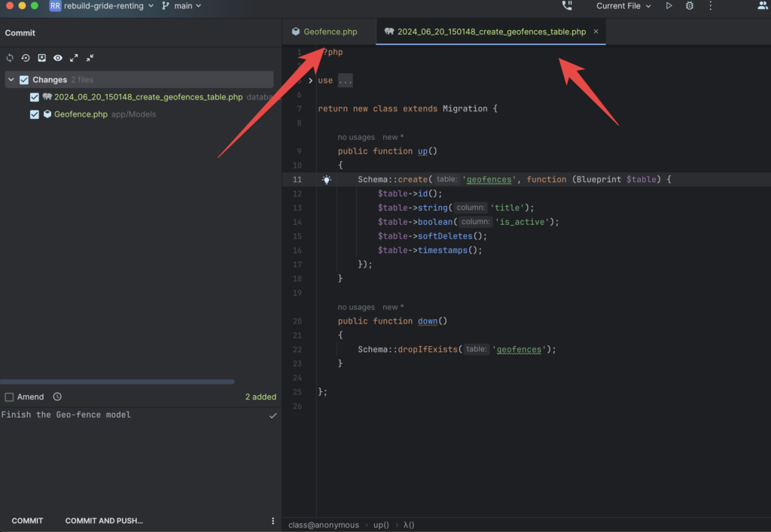Open the main branch dropdown
Image resolution: width=771 pixels, height=532 pixels.
pyautogui.click(x=182, y=6)
